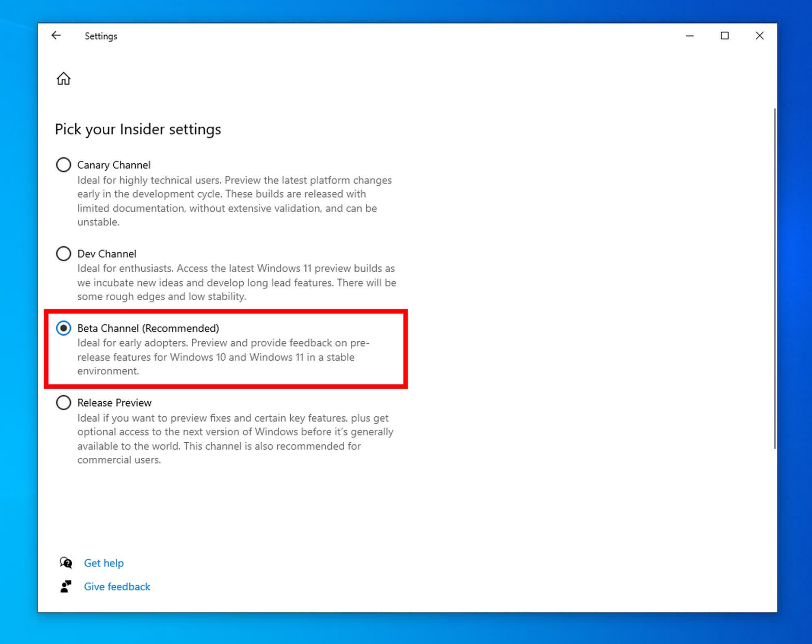Click the Dev Channel label text
This screenshot has width=812, height=644.
coord(107,254)
